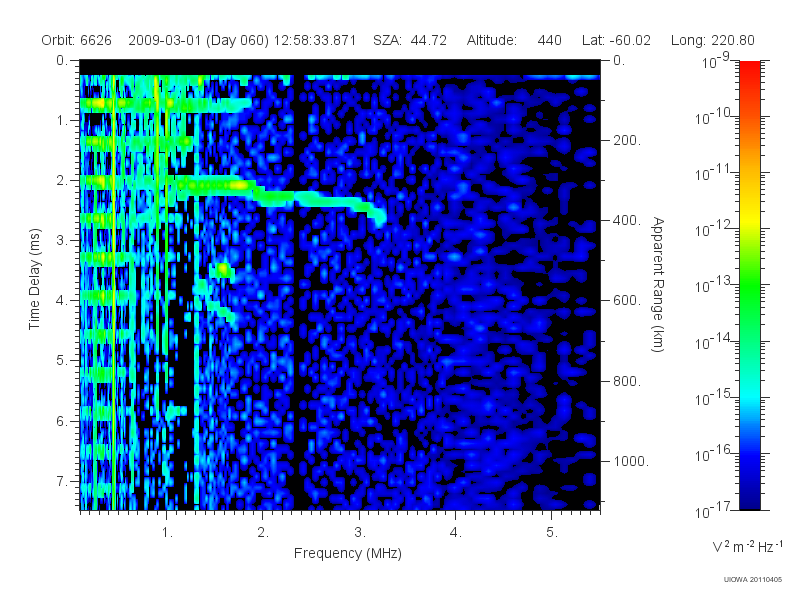Click the '3.' frequency tick label
Image resolution: width=800 pixels, height=600 pixels.
[x=360, y=533]
